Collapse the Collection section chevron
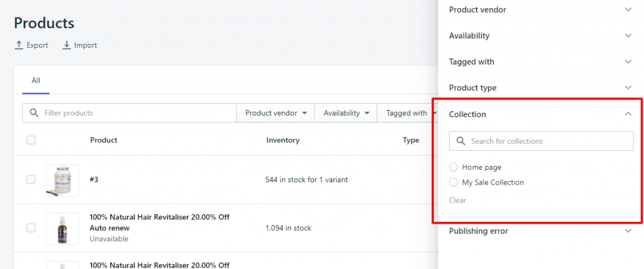Viewport: 644px width, 269px height. click(x=628, y=114)
